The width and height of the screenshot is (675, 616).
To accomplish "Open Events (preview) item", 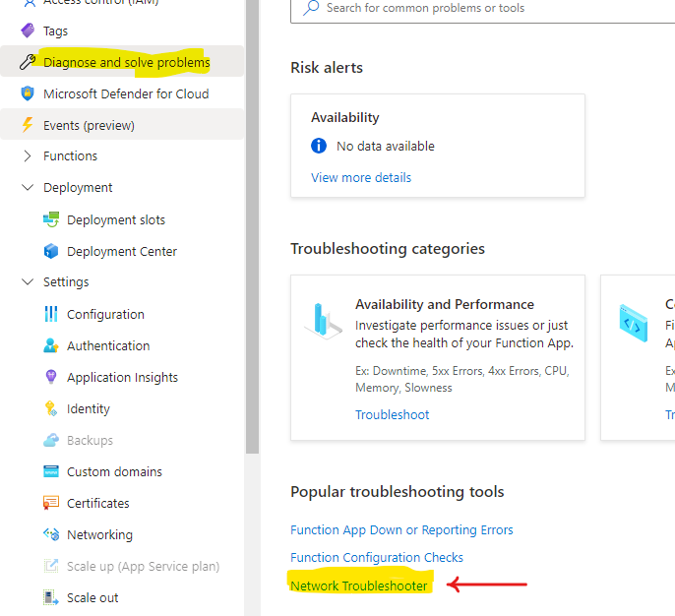I will (x=90, y=125).
